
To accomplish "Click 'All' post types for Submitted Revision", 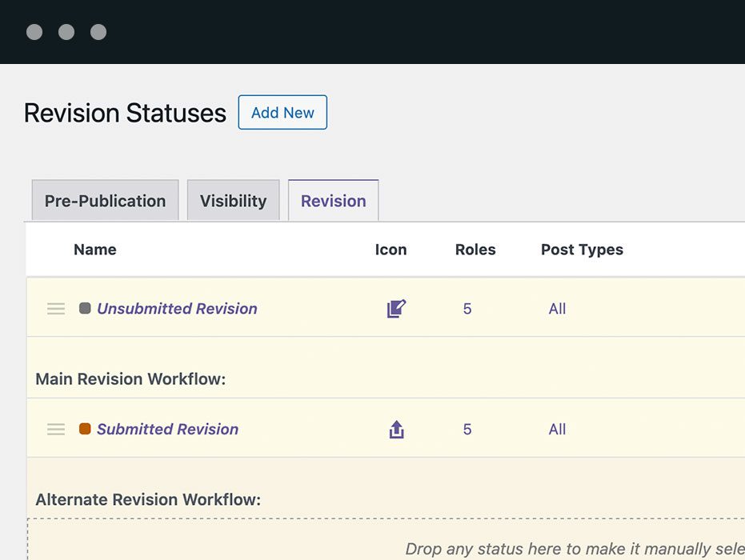I will [x=557, y=430].
